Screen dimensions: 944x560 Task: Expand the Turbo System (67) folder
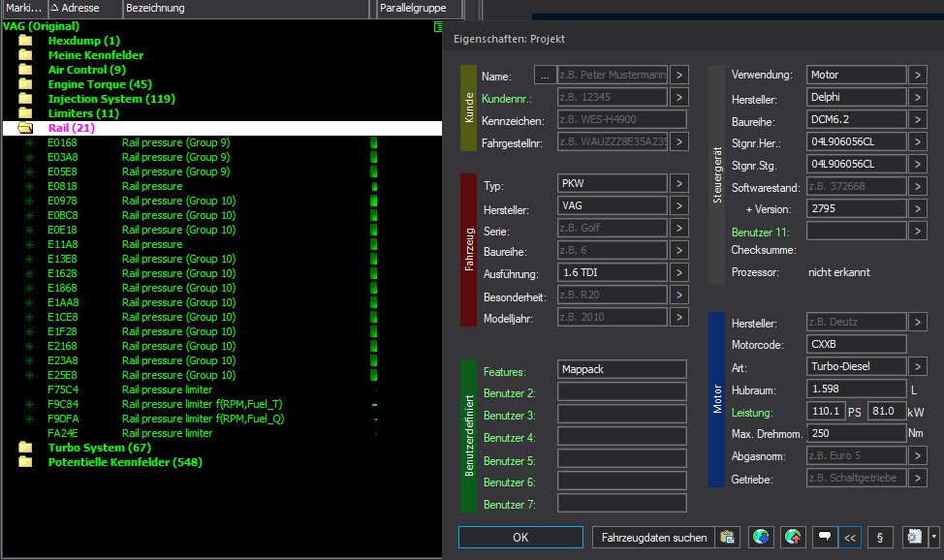pyautogui.click(x=99, y=448)
